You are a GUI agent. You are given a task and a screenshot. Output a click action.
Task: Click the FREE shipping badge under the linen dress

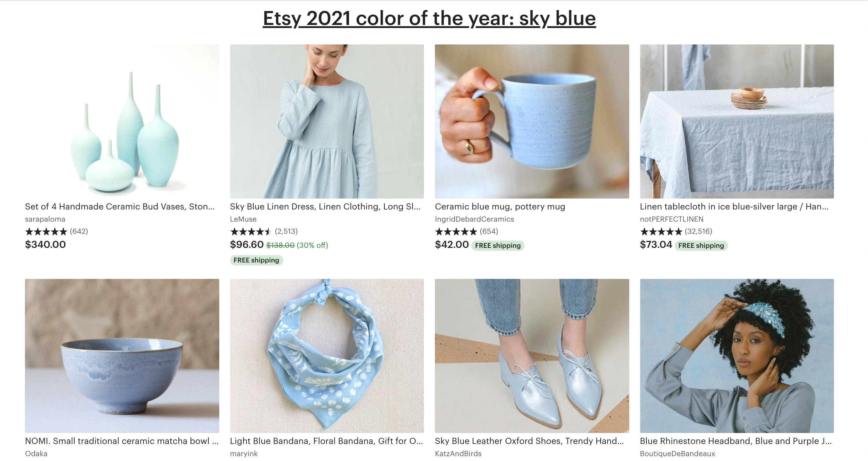pos(256,260)
